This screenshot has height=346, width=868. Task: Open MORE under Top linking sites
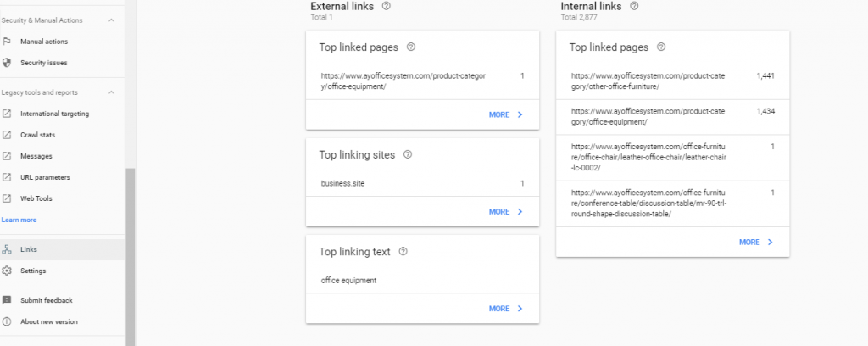(x=505, y=212)
